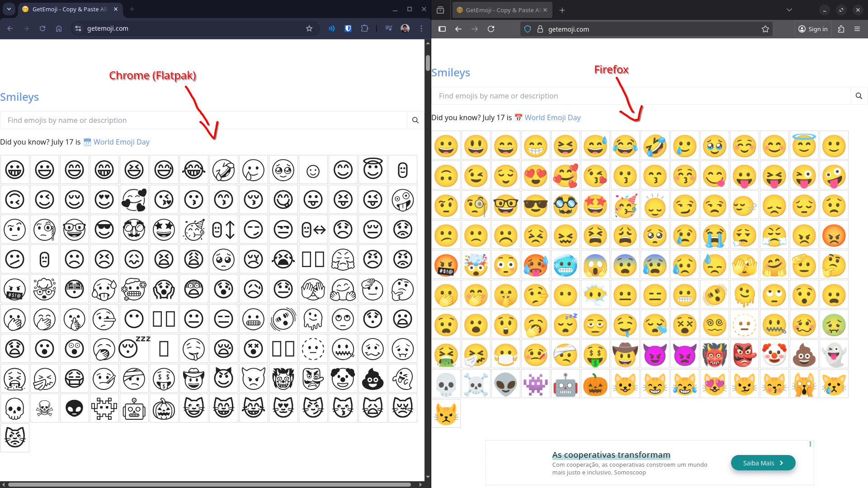Image resolution: width=868 pixels, height=488 pixels.
Task: Open the Firefox hamburger application menu
Action: pos(857,29)
